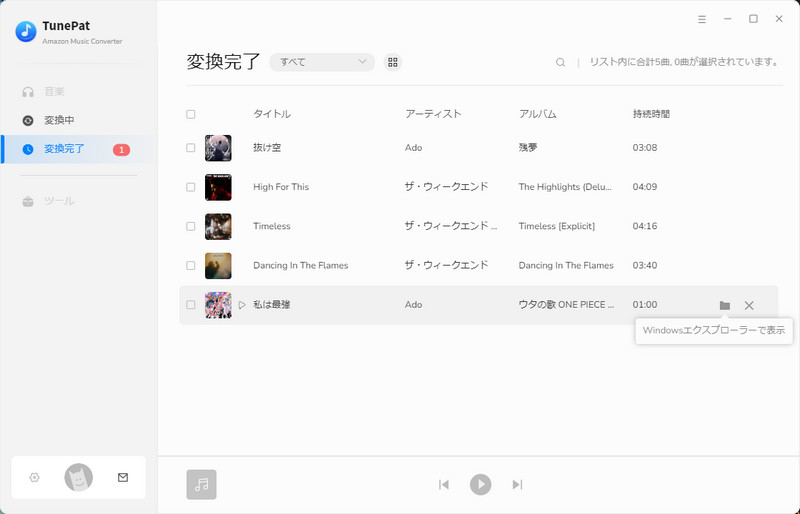
Task: Click artist Ado in 抜け空 row
Action: point(413,148)
